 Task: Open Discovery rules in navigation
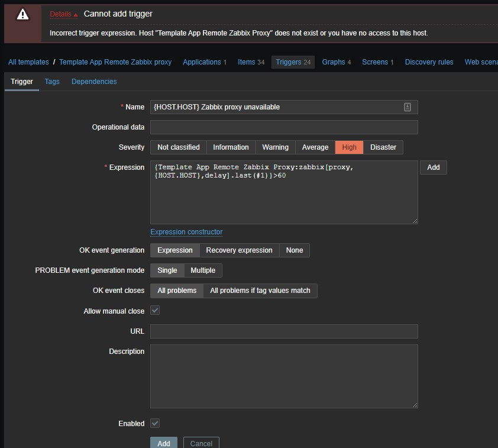(x=429, y=62)
